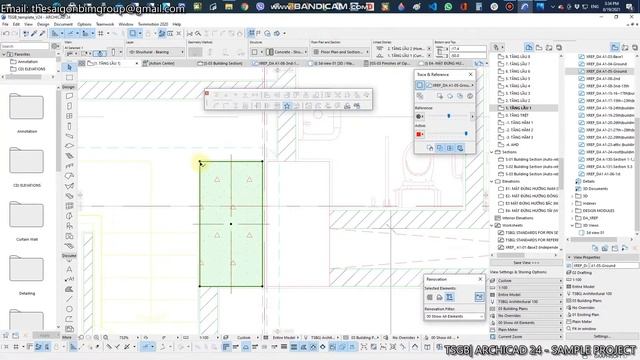The image size is (640, 360).
Task: Click the Grid snap icon in the toolbar
Action: 100,33
